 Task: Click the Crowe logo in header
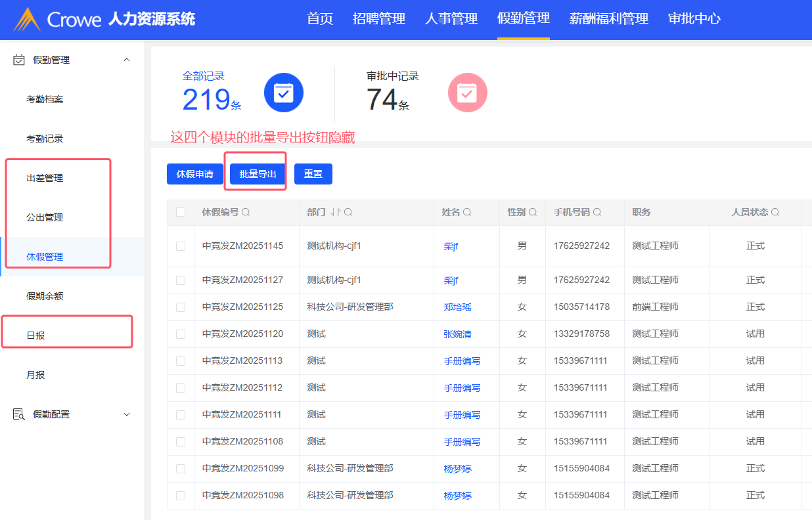(x=58, y=19)
